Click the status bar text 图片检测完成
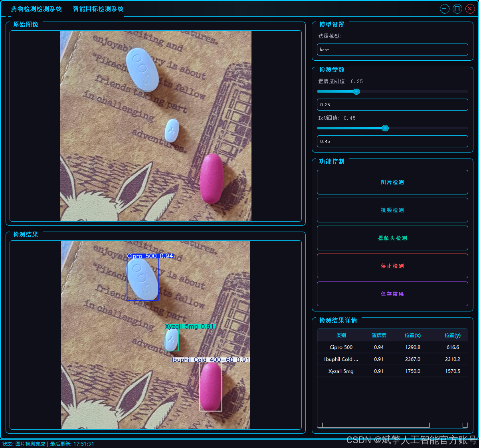 tap(30, 444)
